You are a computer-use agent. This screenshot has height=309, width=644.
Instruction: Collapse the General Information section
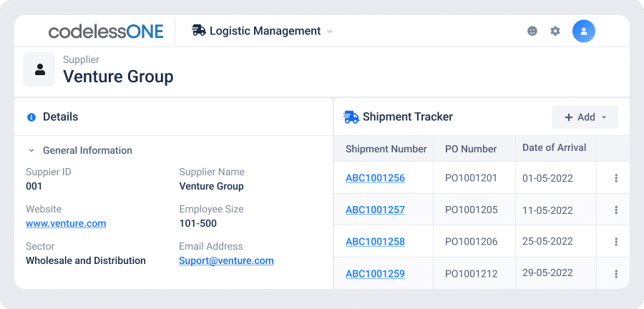[x=31, y=151]
